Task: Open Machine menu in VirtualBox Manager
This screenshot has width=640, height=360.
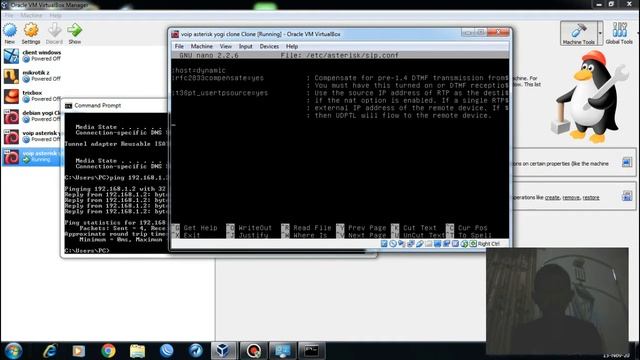Action: click(x=31, y=16)
